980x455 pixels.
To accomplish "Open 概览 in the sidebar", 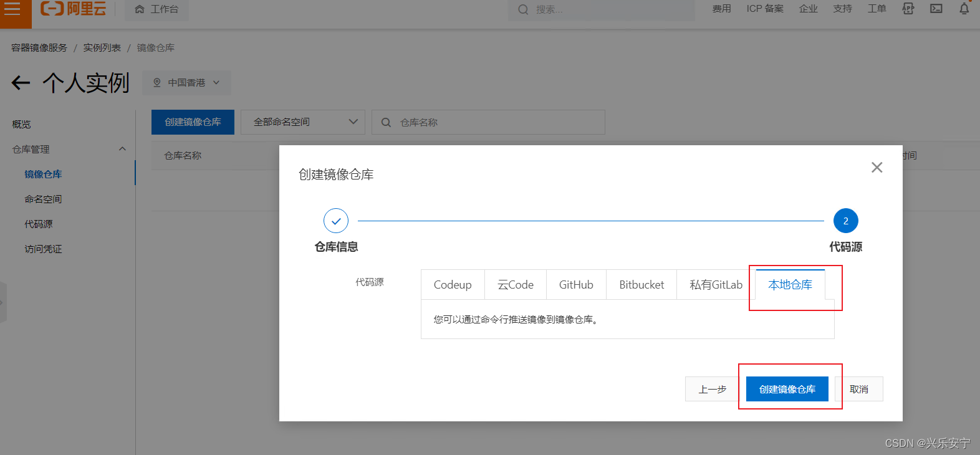I will tap(21, 125).
